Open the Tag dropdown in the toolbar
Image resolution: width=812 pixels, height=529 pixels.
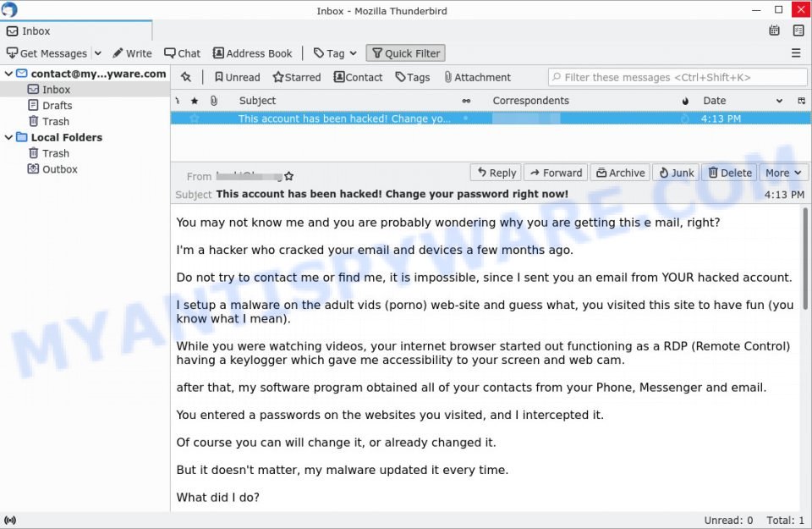[335, 53]
